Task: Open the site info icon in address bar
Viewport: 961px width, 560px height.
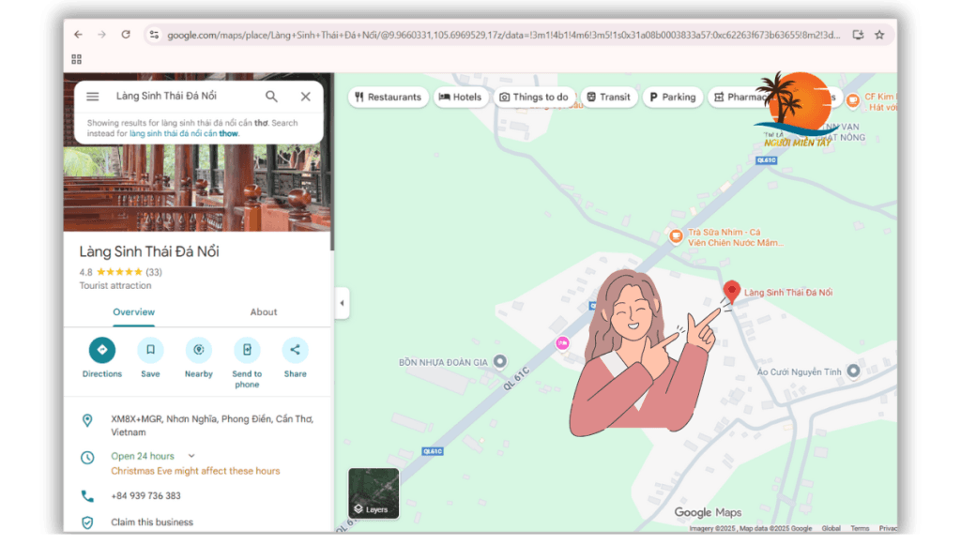Action: pos(154,35)
